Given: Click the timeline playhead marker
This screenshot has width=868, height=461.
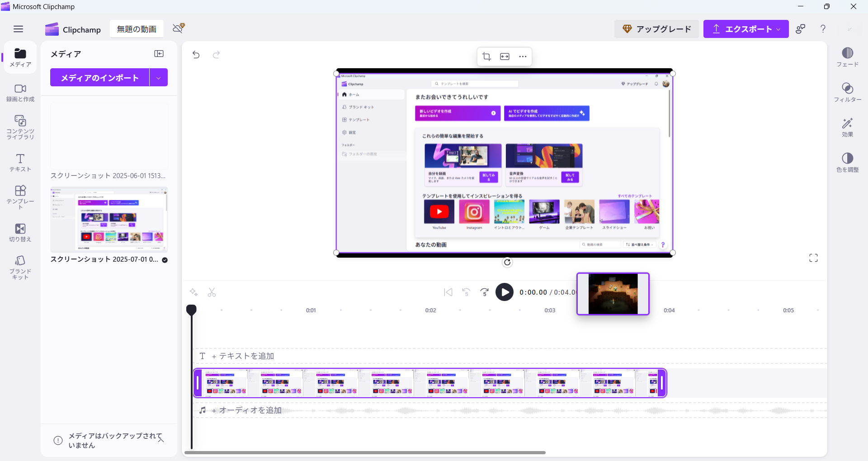Looking at the screenshot, I should pyautogui.click(x=191, y=310).
